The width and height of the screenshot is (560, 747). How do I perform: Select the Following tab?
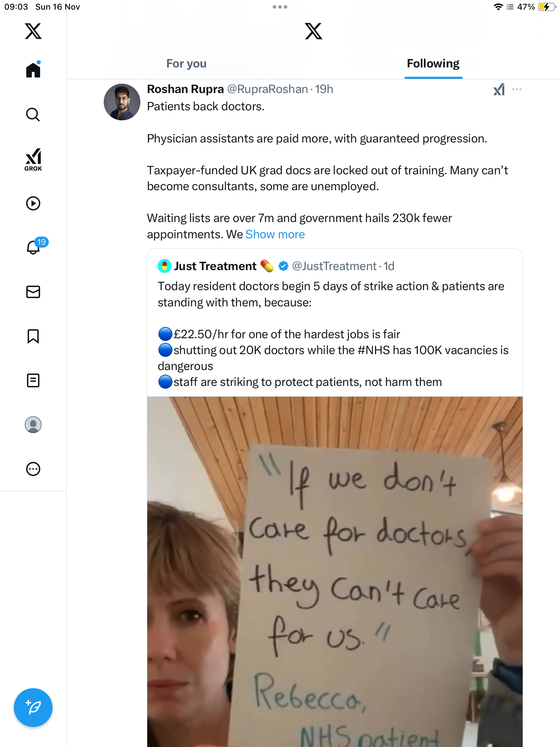(433, 64)
